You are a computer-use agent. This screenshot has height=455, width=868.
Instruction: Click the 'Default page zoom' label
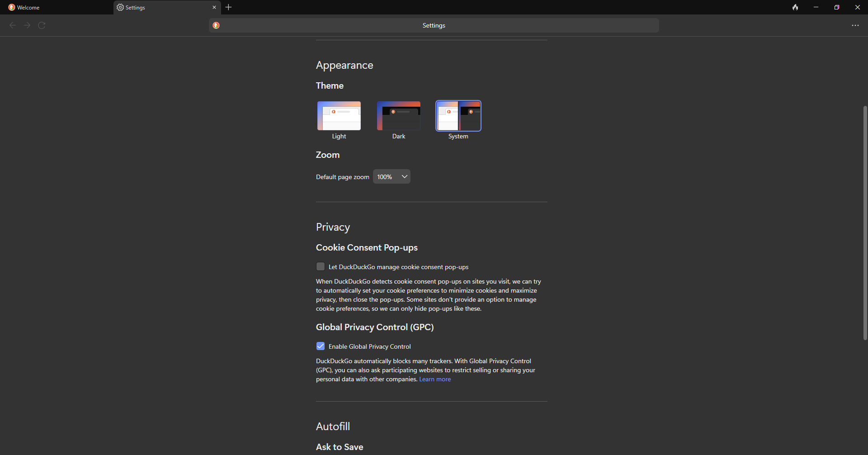[343, 177]
